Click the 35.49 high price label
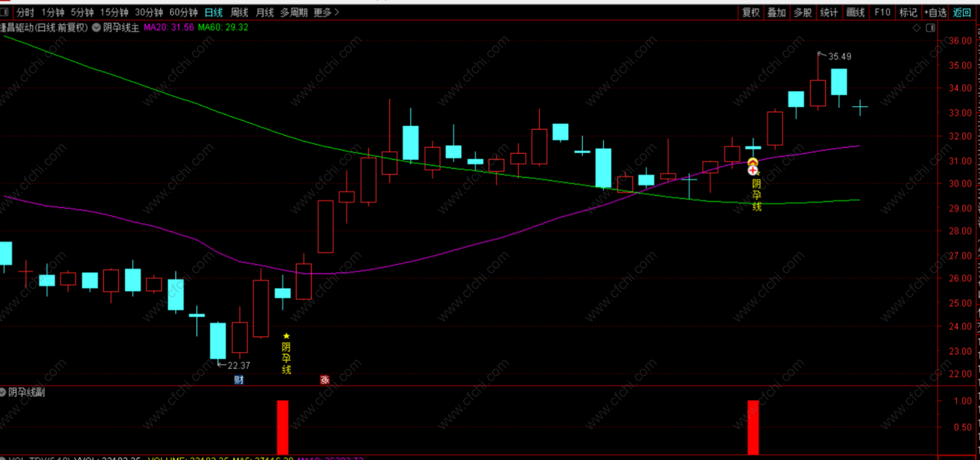This screenshot has width=980, height=460. pyautogui.click(x=839, y=57)
